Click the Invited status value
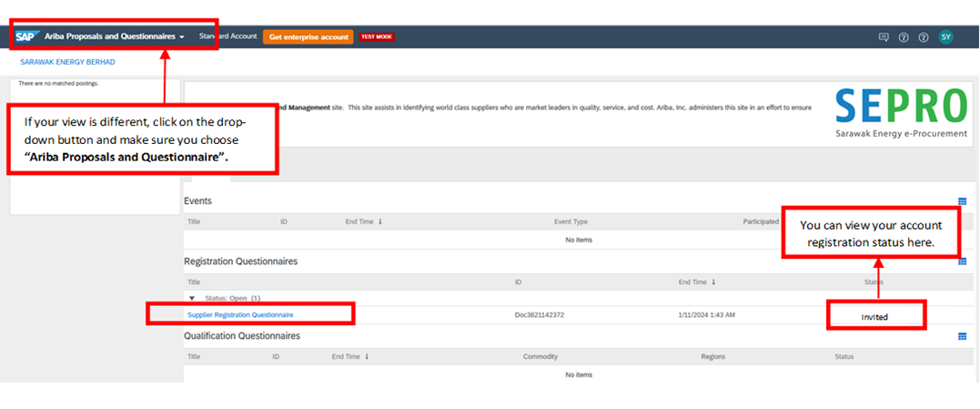Viewport: 980px width, 409px height. pos(874,317)
